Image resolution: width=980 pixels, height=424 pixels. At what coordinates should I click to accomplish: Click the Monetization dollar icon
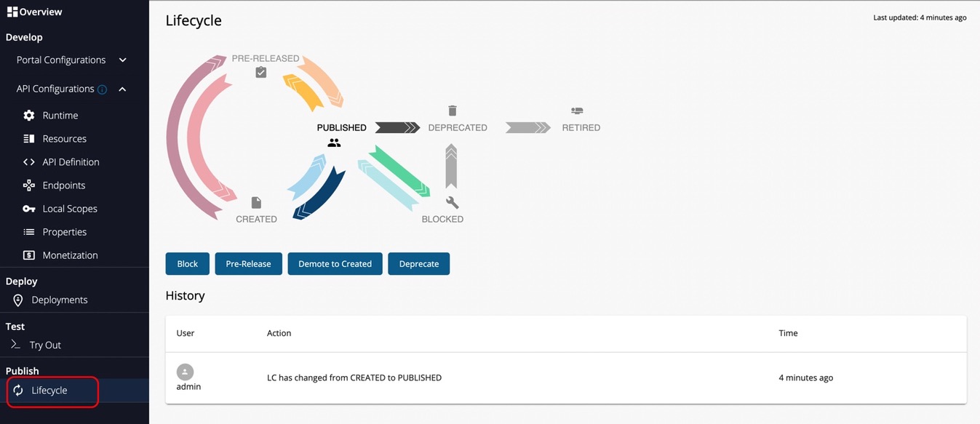(x=29, y=255)
